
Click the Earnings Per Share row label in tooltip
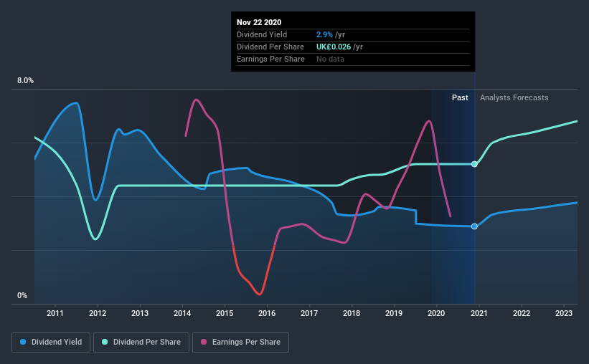coord(270,59)
